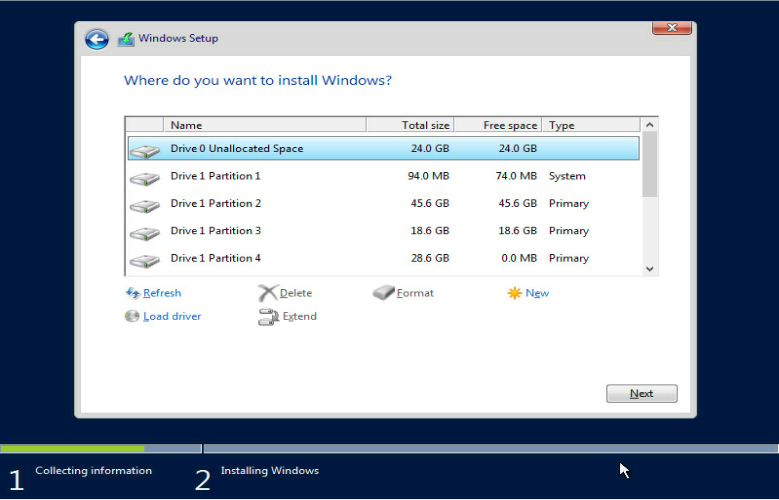Sort by the Name column header
This screenshot has height=500, width=779.
265,125
